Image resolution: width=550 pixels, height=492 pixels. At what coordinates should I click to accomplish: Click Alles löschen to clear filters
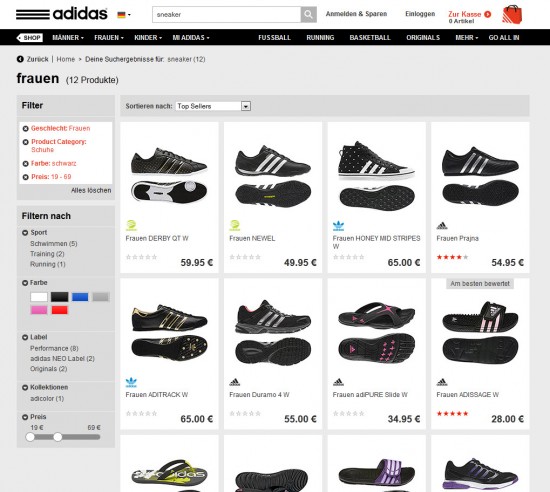[91, 190]
